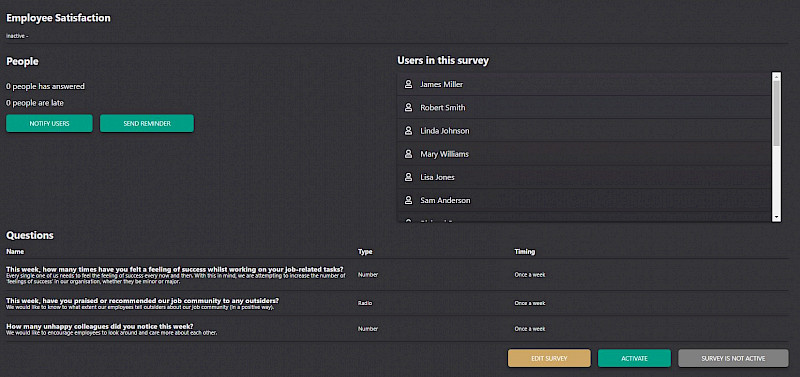Click the user icon beside Robert Smith
Screen dimensions: 800x377
coord(408,108)
